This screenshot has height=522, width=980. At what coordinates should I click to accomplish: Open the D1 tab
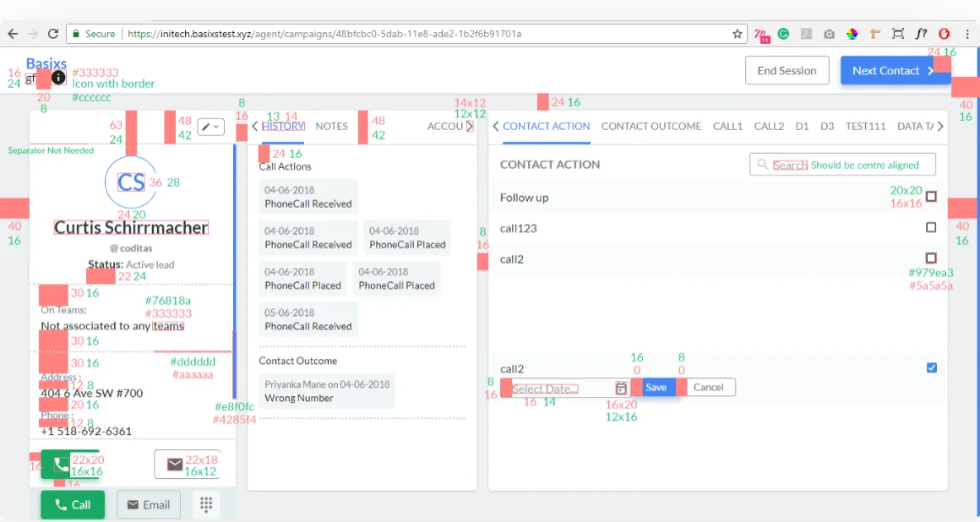802,127
